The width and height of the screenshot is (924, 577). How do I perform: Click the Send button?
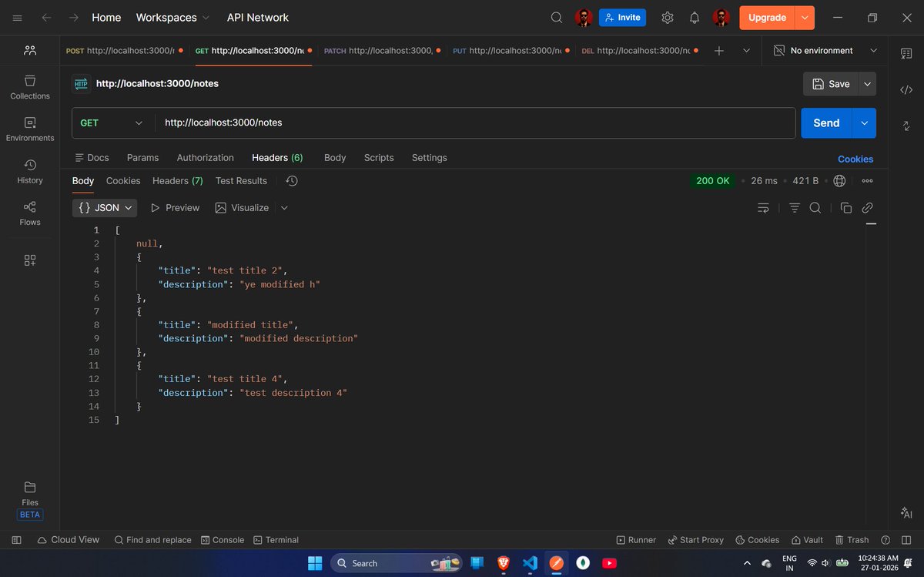pyautogui.click(x=826, y=122)
